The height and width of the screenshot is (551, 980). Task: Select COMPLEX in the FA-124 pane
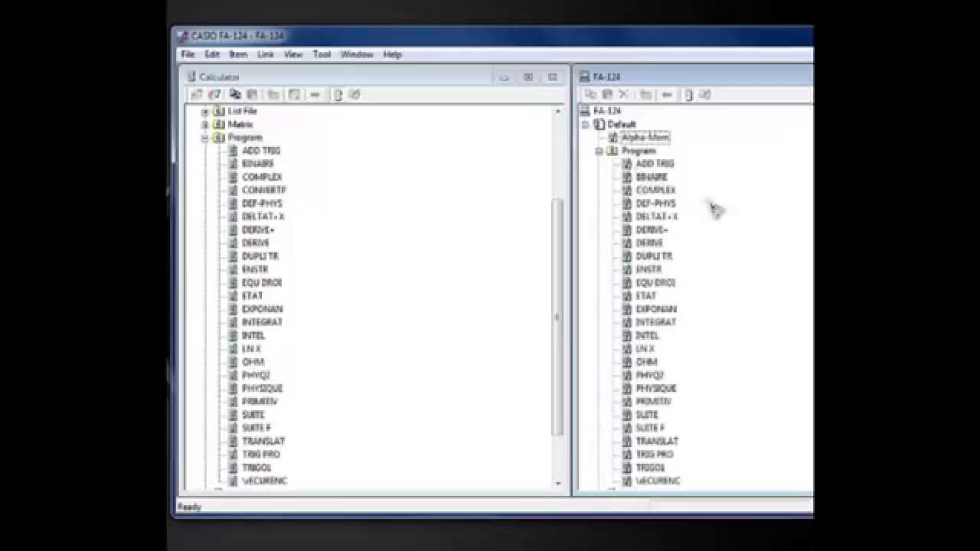(x=656, y=190)
